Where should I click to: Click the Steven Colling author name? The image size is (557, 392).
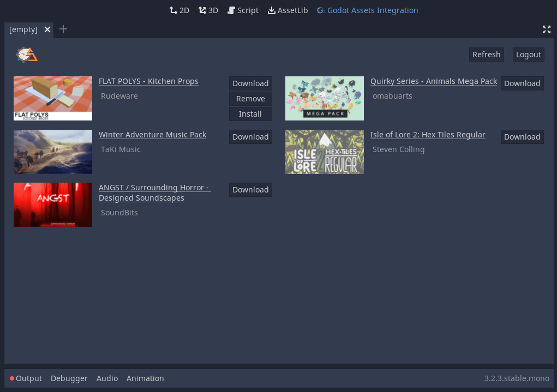(x=399, y=149)
